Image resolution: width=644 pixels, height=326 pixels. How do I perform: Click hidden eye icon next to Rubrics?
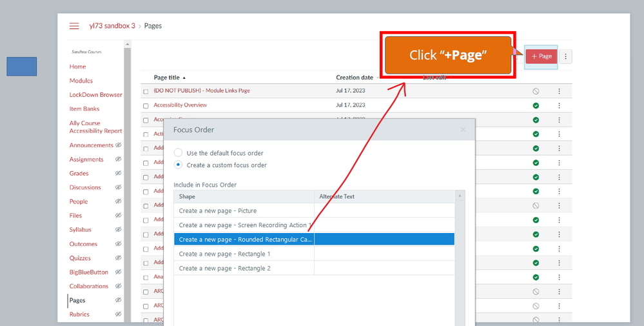pyautogui.click(x=118, y=314)
